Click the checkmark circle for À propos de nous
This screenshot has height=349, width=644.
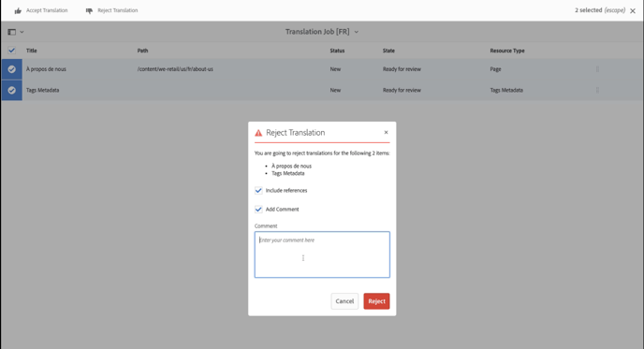click(x=12, y=69)
